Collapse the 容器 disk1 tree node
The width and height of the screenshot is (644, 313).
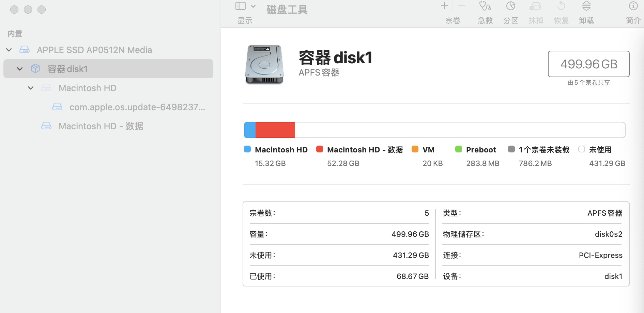(20, 69)
